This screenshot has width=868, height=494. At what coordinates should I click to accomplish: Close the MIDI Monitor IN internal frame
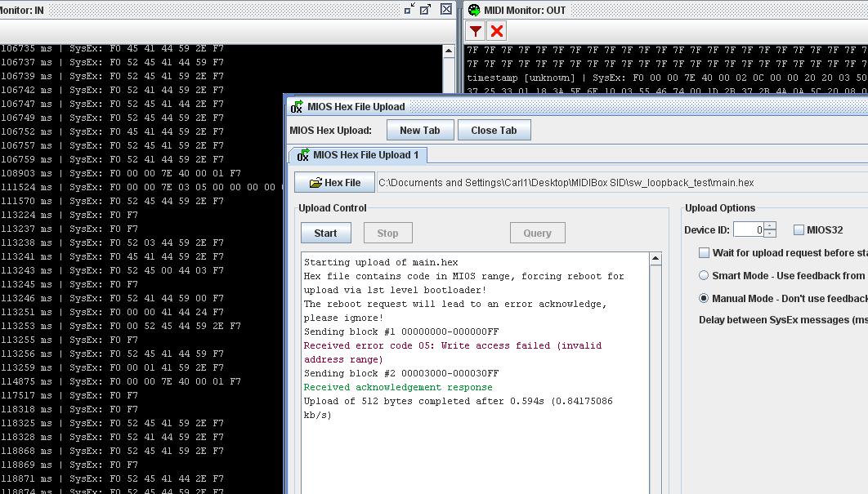click(445, 9)
